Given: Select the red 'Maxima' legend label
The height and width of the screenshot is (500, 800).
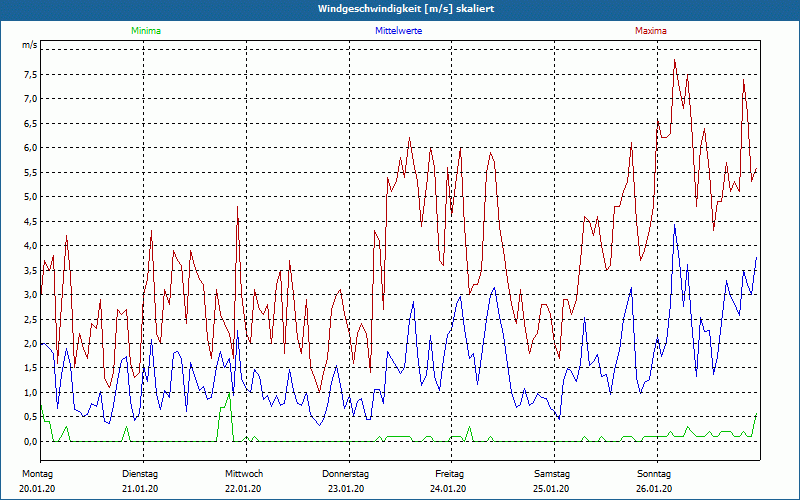Looking at the screenshot, I should [x=651, y=31].
